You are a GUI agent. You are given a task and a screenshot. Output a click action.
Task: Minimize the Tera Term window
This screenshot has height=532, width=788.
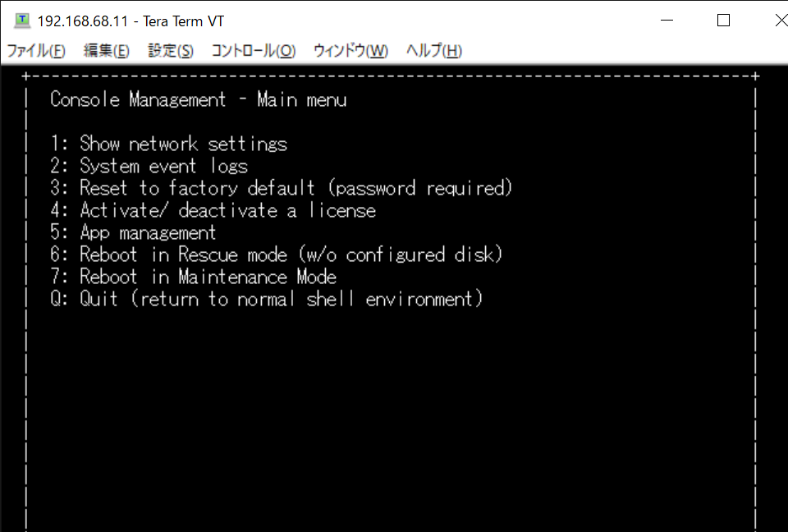[667, 21]
